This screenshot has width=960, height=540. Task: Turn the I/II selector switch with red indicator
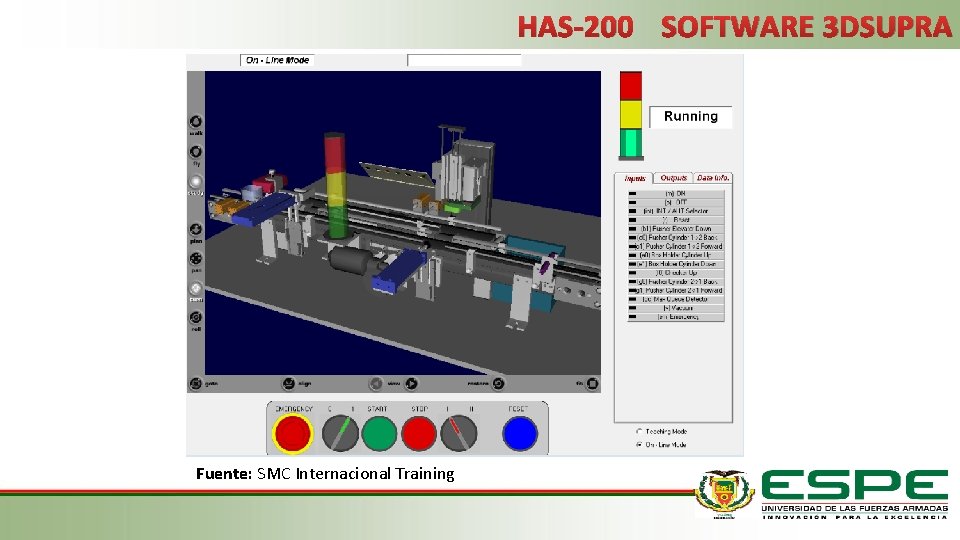[459, 433]
